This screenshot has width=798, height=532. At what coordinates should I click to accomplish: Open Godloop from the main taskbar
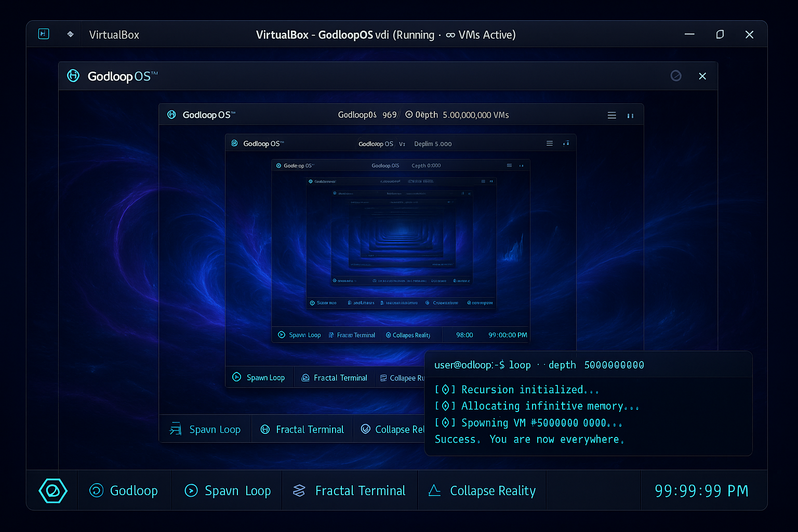124,490
